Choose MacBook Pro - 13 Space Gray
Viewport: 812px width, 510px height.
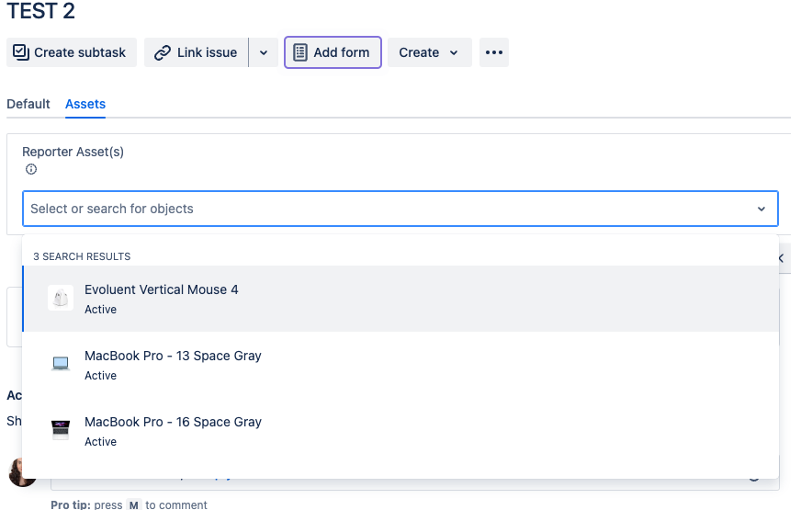point(400,365)
